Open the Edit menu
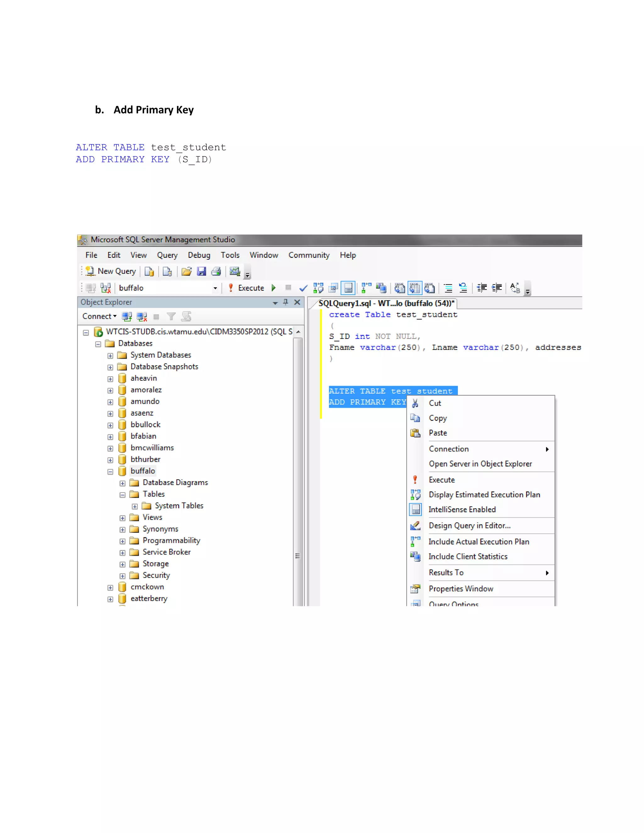Image resolution: width=644 pixels, height=833 pixels. [x=114, y=255]
